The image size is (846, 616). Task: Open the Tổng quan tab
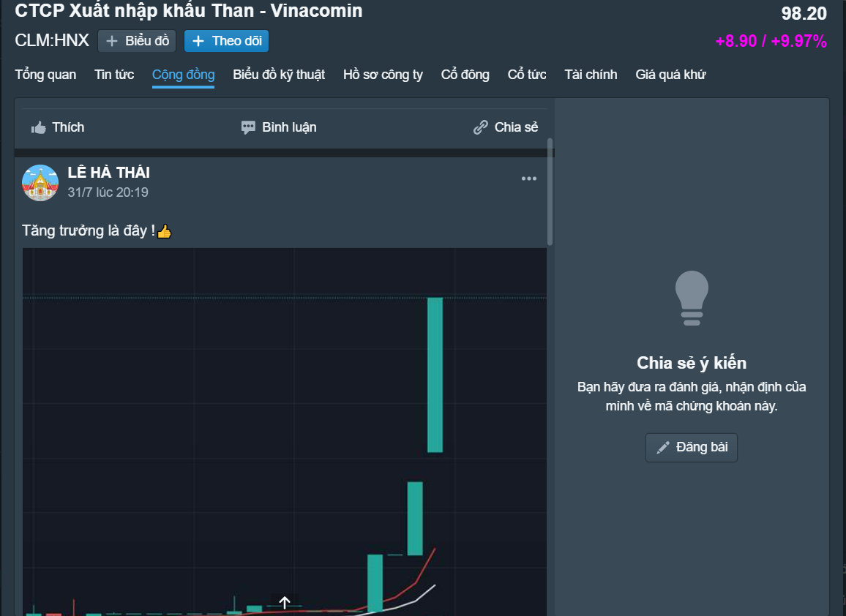pos(45,75)
